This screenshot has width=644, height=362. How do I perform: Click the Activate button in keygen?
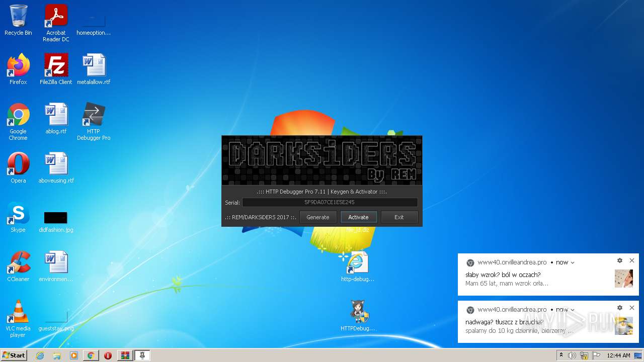358,217
